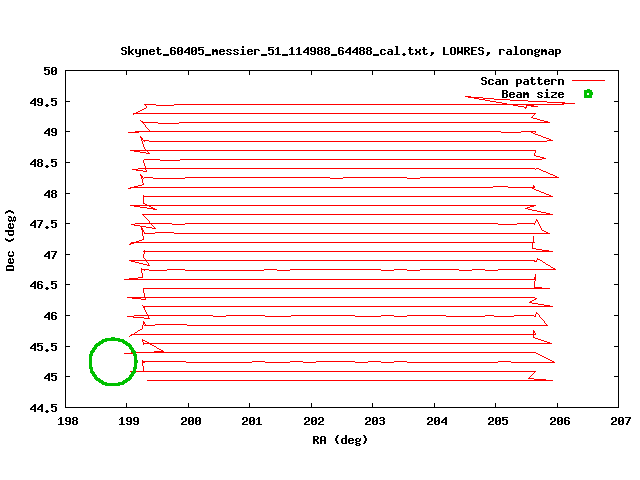This screenshot has height=480, width=640.
Task: Click the red scan pattern legend line sample
Action: [x=588, y=81]
